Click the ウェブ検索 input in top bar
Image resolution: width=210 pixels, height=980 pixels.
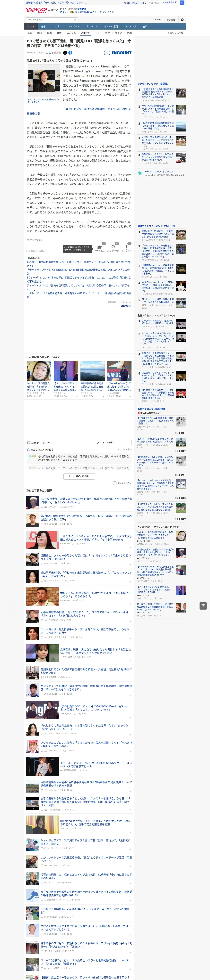pyautogui.click(x=155, y=3)
